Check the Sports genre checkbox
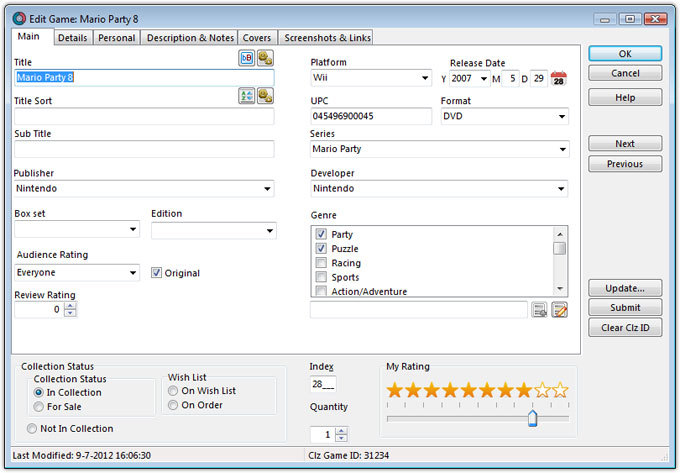 click(x=321, y=277)
